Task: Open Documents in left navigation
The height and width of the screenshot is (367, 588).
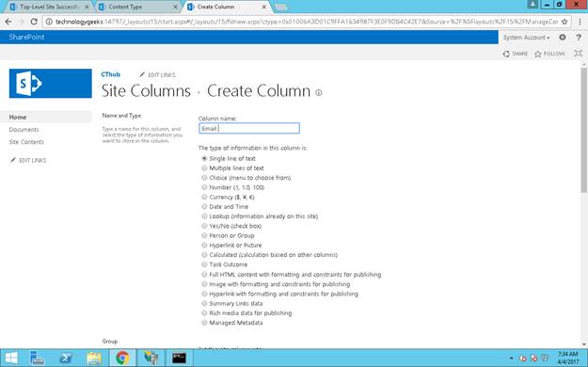Action: (24, 130)
